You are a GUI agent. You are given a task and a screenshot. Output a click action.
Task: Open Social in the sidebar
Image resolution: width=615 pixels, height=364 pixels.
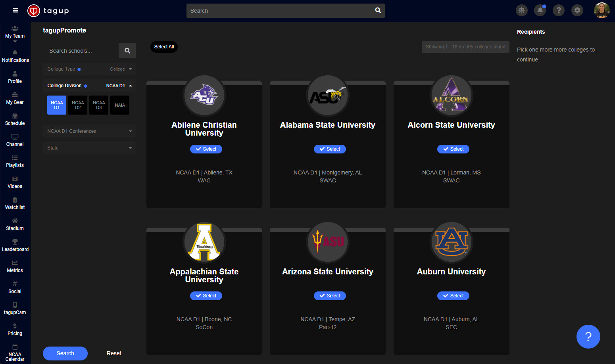click(15, 287)
